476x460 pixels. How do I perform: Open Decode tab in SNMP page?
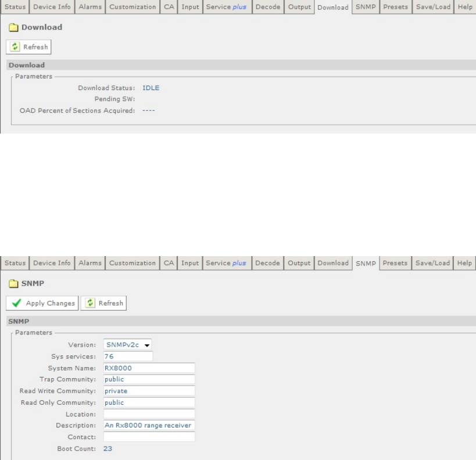click(x=267, y=263)
